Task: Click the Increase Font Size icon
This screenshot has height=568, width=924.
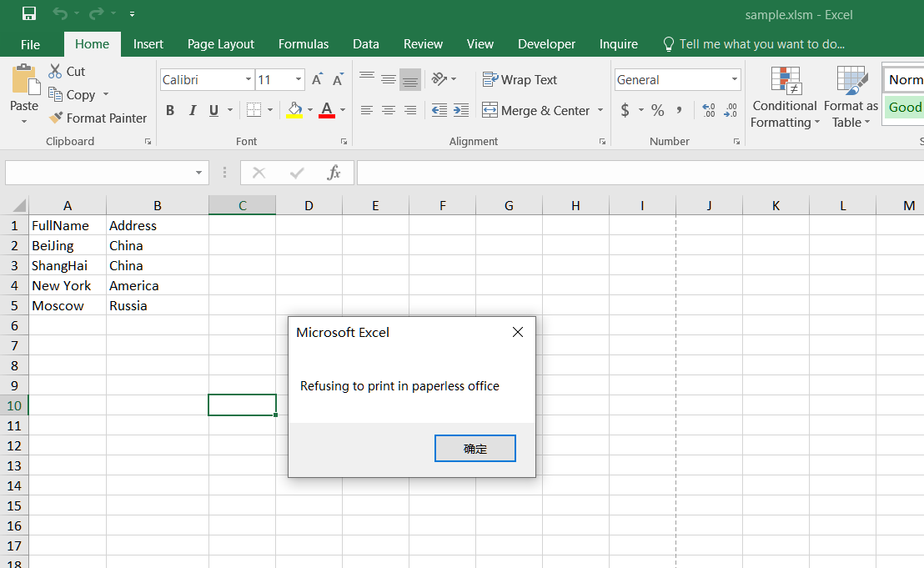Action: (317, 80)
